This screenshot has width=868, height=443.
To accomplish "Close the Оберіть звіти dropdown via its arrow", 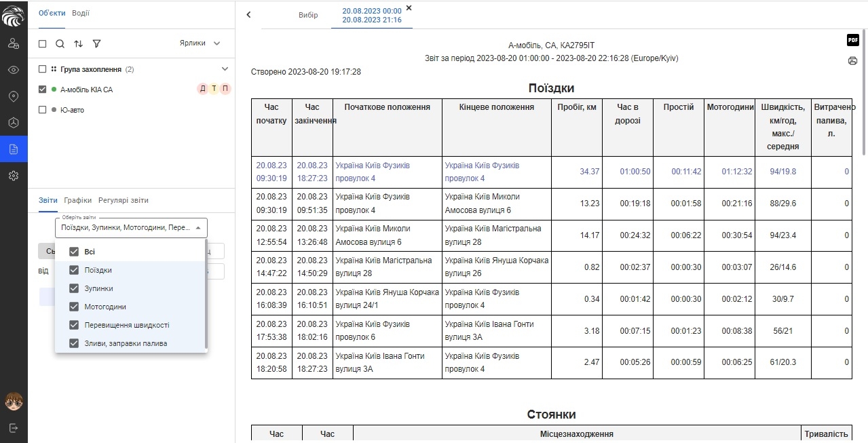I will click(197, 228).
